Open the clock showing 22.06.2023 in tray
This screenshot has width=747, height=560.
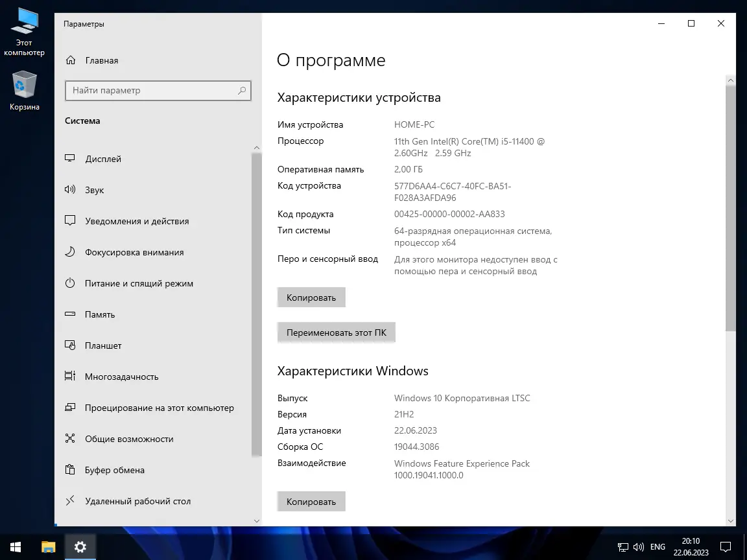[x=691, y=545]
